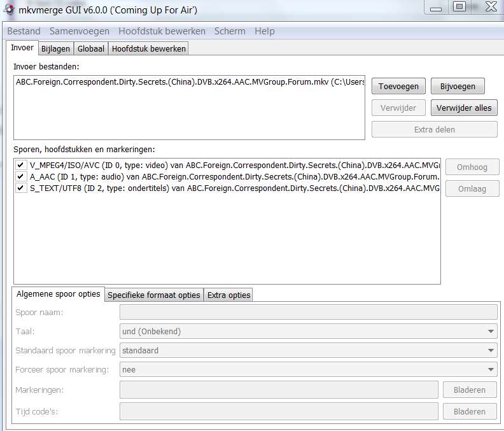The image size is (504, 431).
Task: Open the Extra opties tab
Action: pyautogui.click(x=228, y=295)
